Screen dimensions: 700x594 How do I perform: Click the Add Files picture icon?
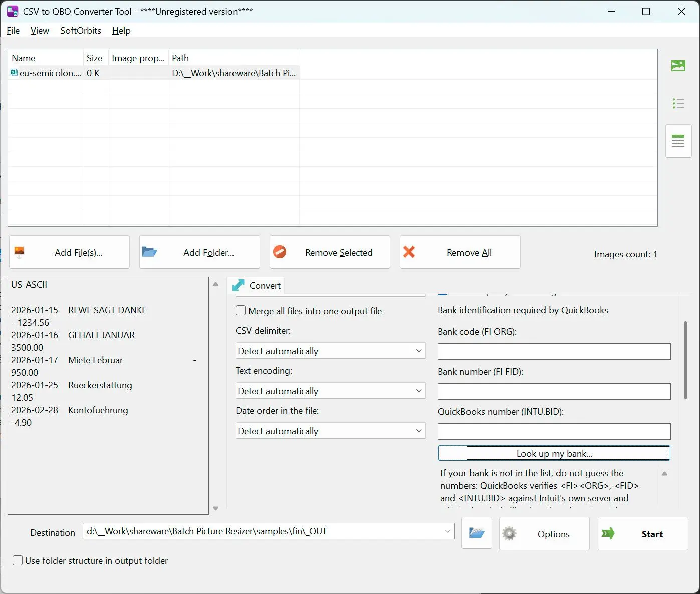click(19, 252)
